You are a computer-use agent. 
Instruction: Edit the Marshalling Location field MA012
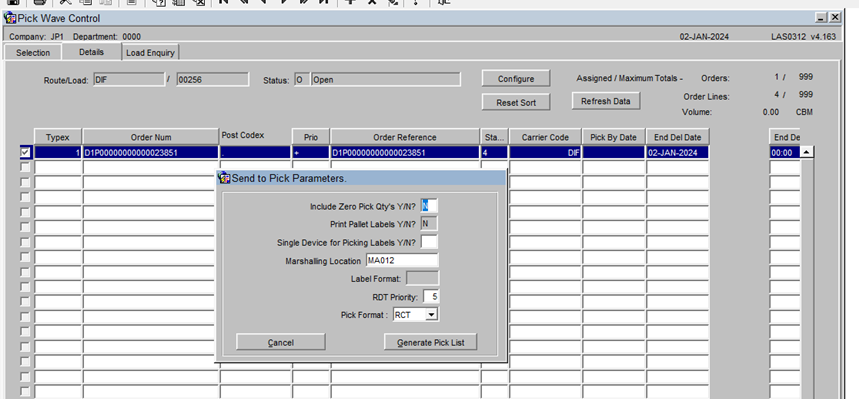click(x=402, y=260)
